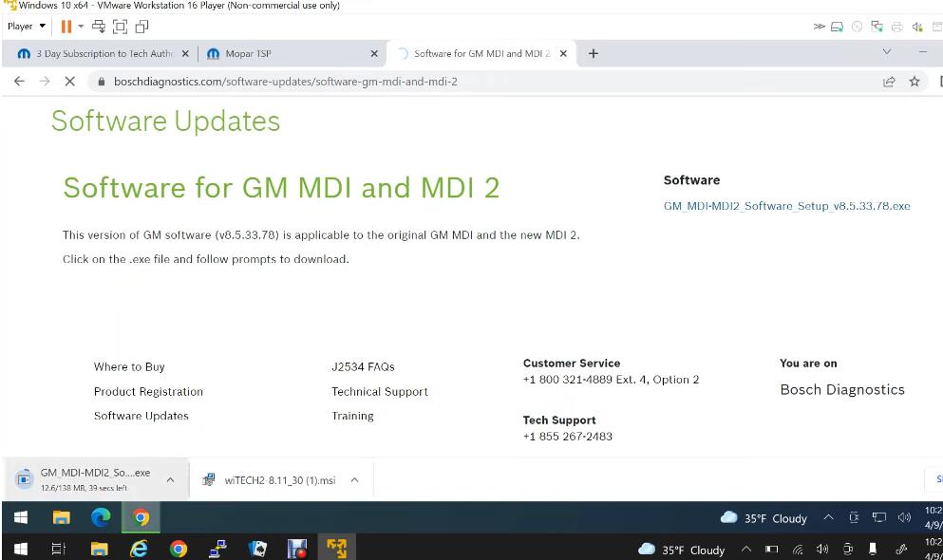Open the Player dropdown menu
Viewport: 943px width, 560px height.
pyautogui.click(x=27, y=27)
